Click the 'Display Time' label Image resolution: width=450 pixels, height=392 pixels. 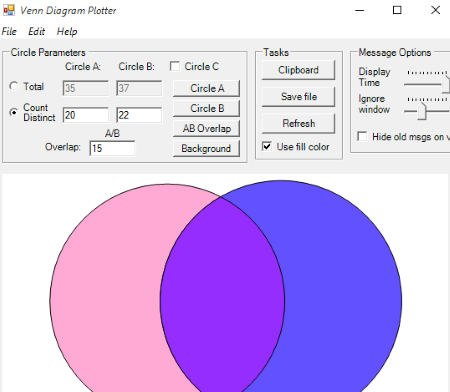[374, 77]
